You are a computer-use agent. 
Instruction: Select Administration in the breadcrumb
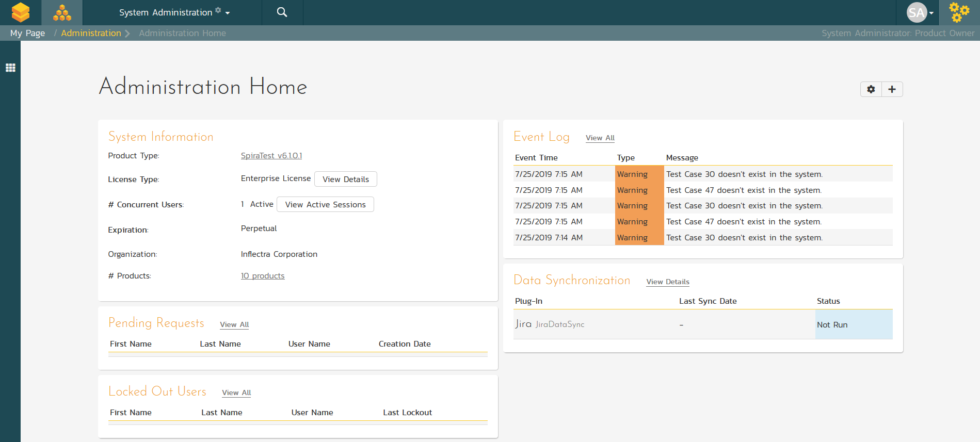[91, 33]
